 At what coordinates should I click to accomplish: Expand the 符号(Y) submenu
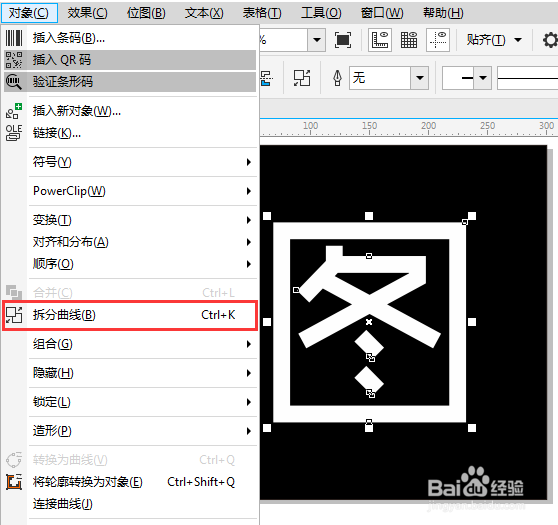tap(143, 162)
